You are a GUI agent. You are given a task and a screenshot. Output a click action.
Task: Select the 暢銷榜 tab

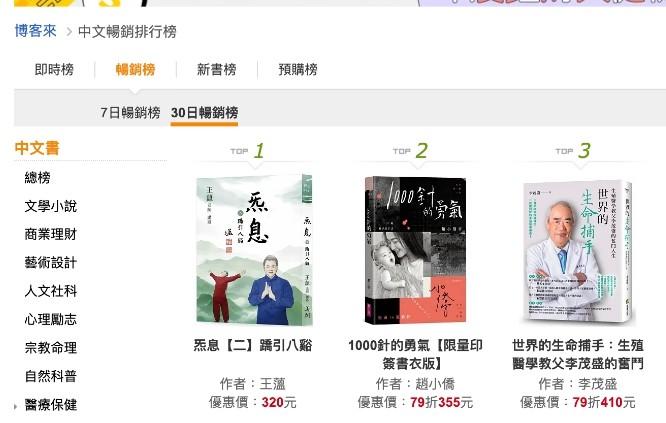click(135, 69)
